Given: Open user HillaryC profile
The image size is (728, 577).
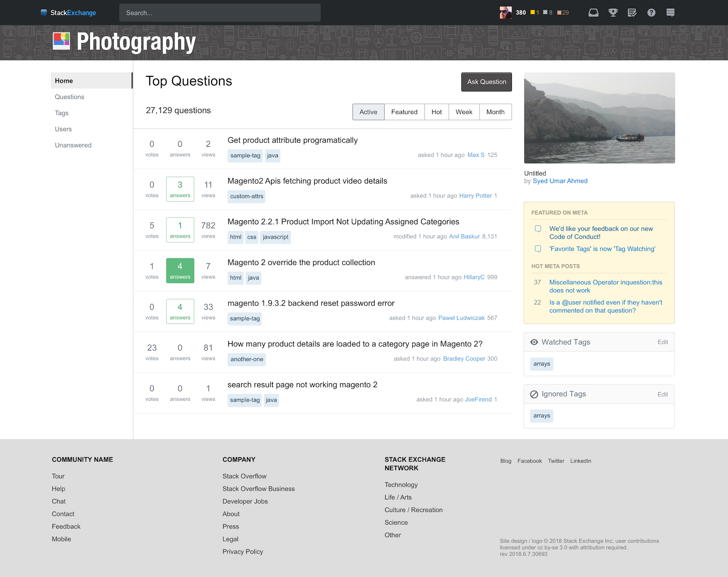Looking at the screenshot, I should [x=474, y=277].
